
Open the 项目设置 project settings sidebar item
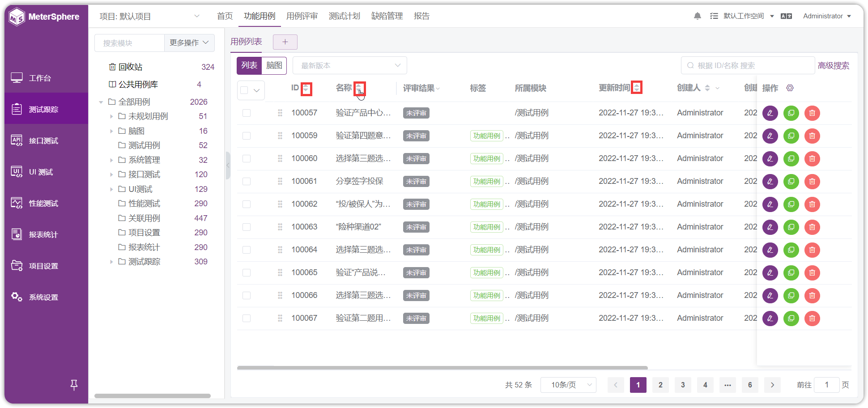(x=46, y=266)
